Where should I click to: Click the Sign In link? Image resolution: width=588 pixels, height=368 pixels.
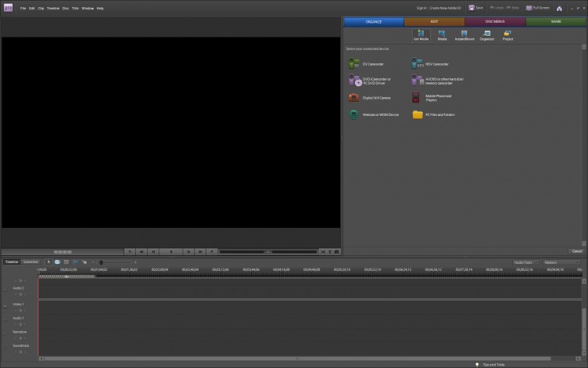click(421, 8)
